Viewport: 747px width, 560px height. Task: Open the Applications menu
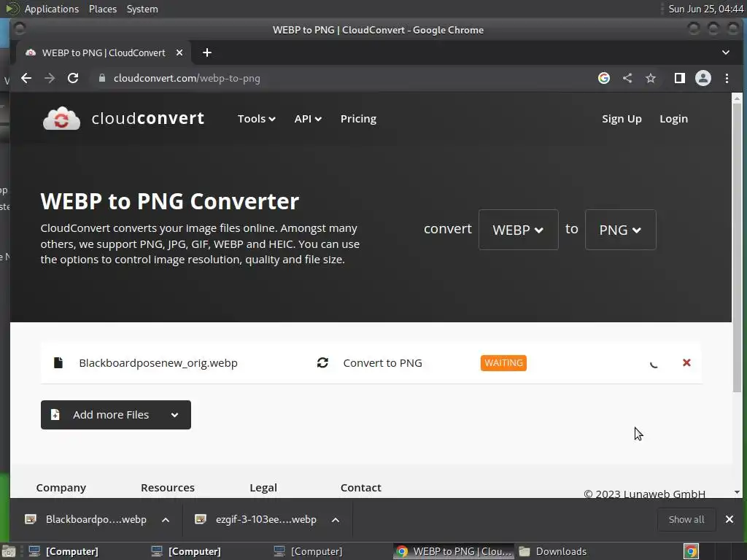52,9
